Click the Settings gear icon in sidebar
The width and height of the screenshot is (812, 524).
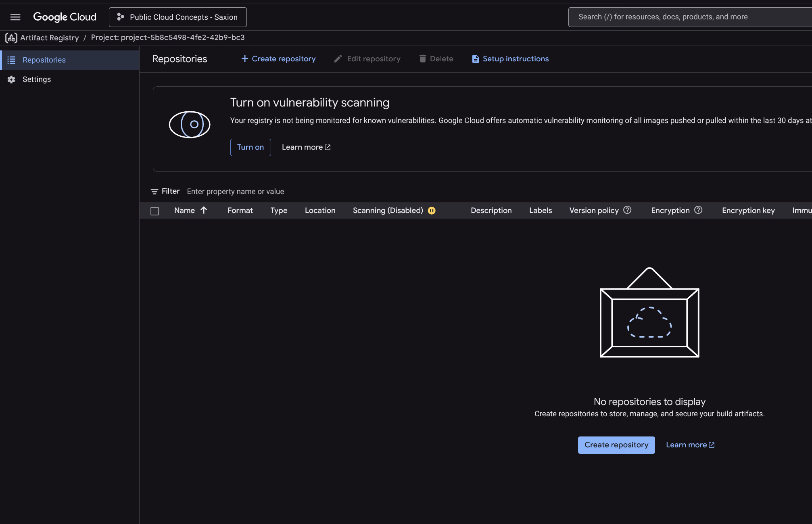pos(11,79)
